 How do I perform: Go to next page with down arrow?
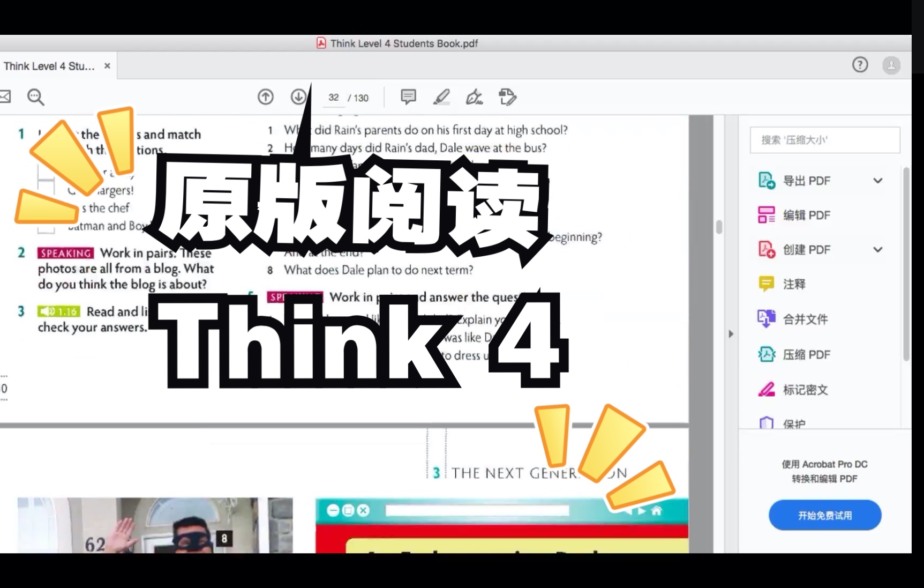[x=298, y=97]
